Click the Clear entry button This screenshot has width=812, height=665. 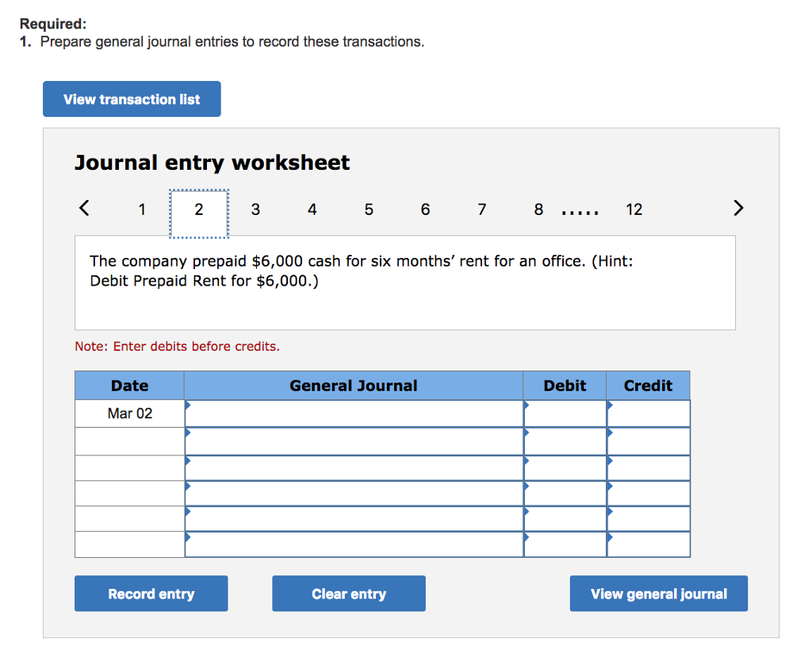349,594
